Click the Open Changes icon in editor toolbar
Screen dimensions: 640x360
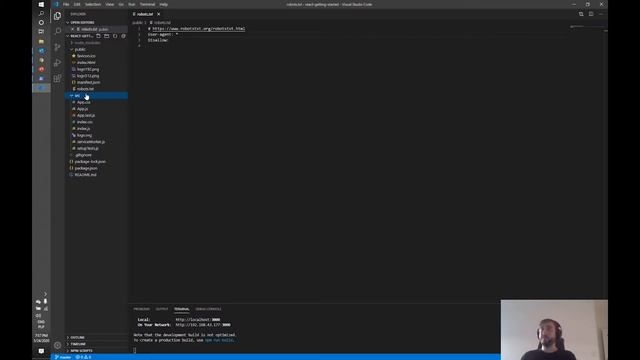[x=581, y=14]
